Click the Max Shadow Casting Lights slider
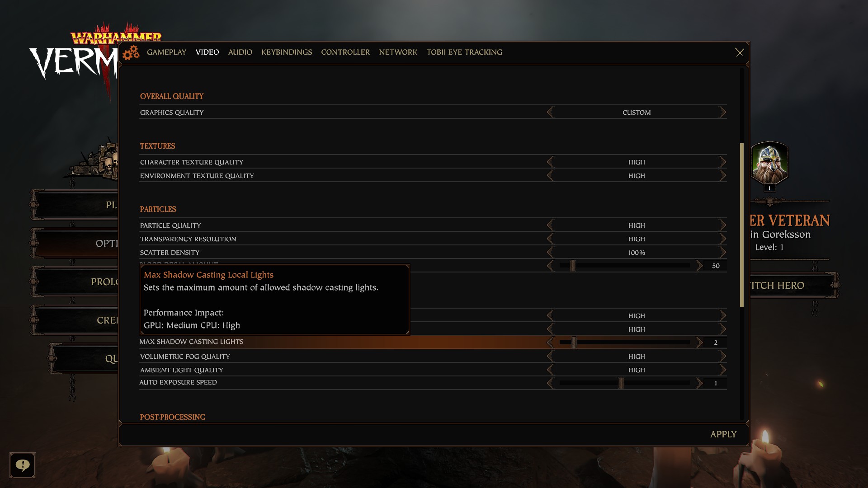868x488 pixels. [624, 343]
